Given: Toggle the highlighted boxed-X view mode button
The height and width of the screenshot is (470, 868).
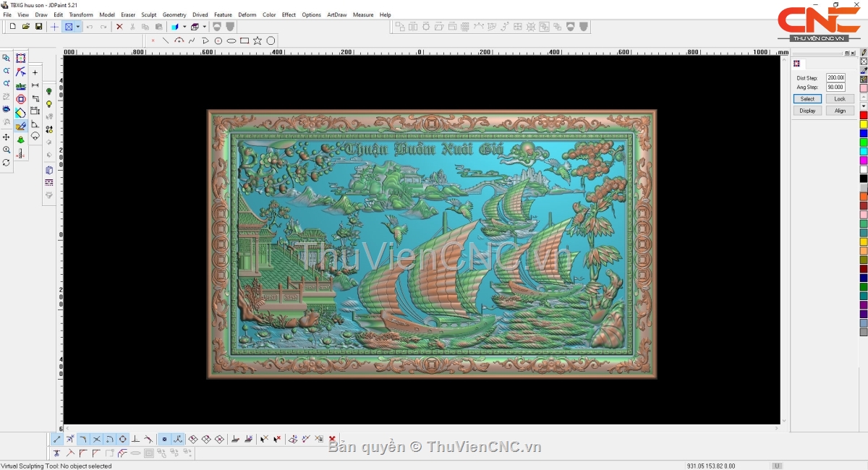Looking at the screenshot, I should click(69, 27).
